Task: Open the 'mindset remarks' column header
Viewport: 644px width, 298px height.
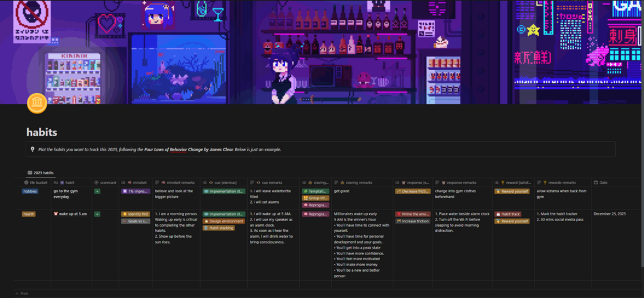Action: (176, 183)
